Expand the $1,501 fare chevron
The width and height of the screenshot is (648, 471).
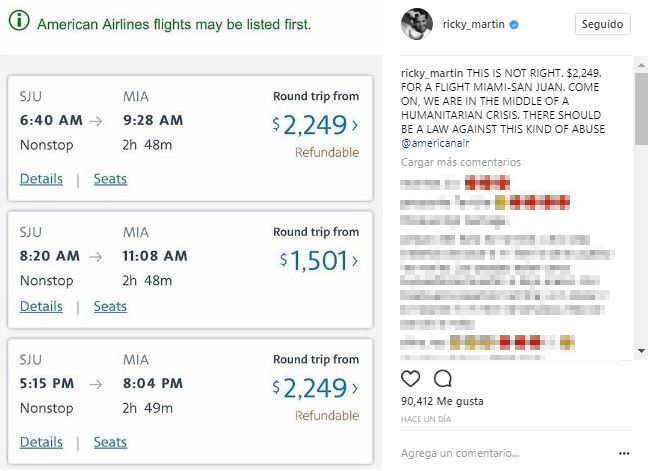pyautogui.click(x=355, y=261)
